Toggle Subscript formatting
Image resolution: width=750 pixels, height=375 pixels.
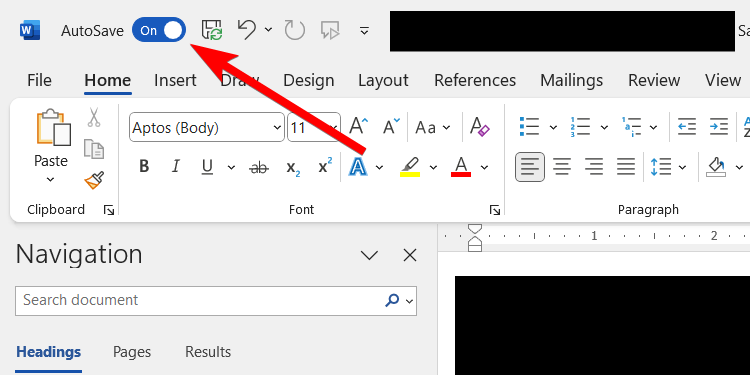[x=293, y=168]
